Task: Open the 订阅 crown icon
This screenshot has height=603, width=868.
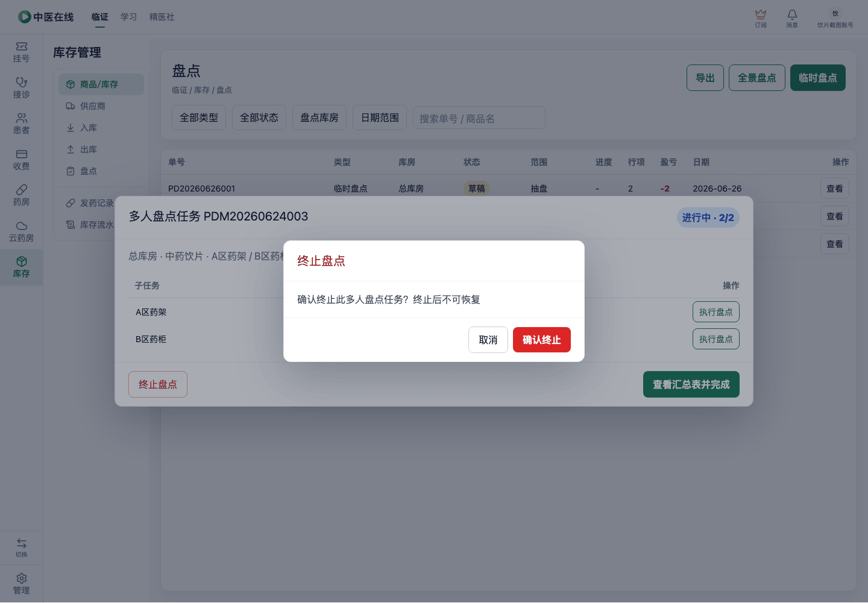Action: [761, 14]
